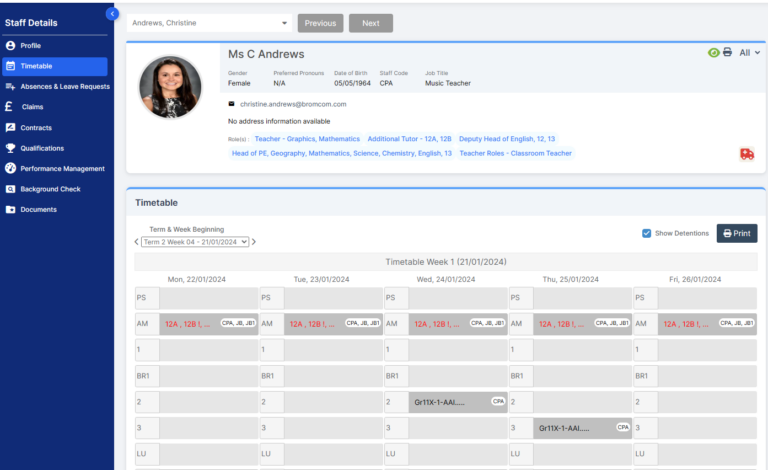The image size is (768, 470).
Task: Click Deputy Head of English, 12, 13 role
Action: 507,139
